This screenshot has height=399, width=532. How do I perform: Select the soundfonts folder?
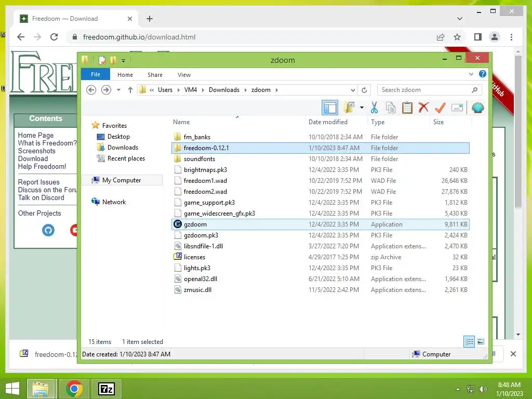pyautogui.click(x=199, y=159)
